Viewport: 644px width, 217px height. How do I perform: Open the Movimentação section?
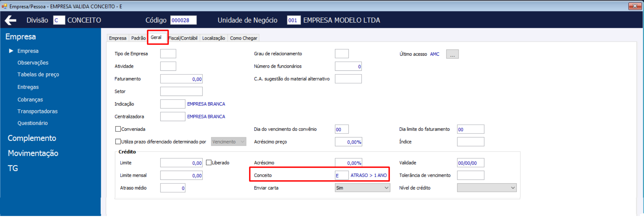tap(33, 153)
